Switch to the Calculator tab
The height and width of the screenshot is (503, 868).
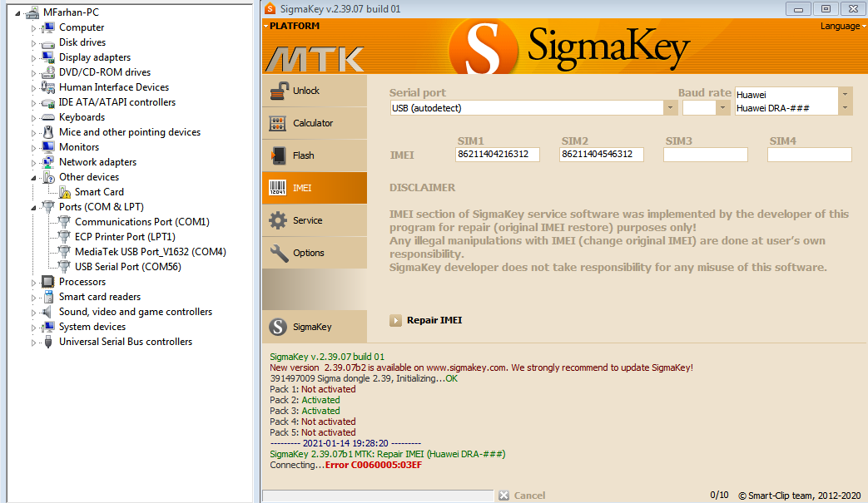click(315, 123)
